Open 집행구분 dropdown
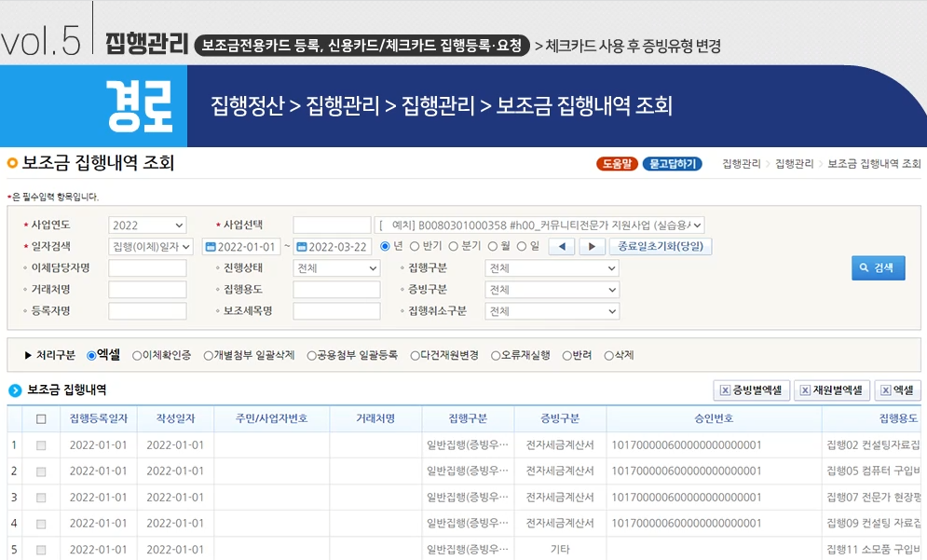Viewport: 927px width, 560px height. coord(552,268)
